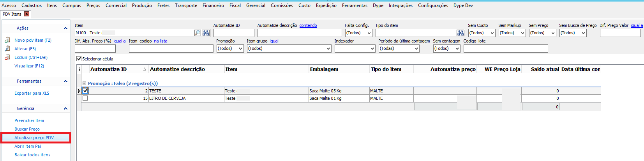Open the Acesso menu
Screen dimensions: 644x161
(9, 5)
